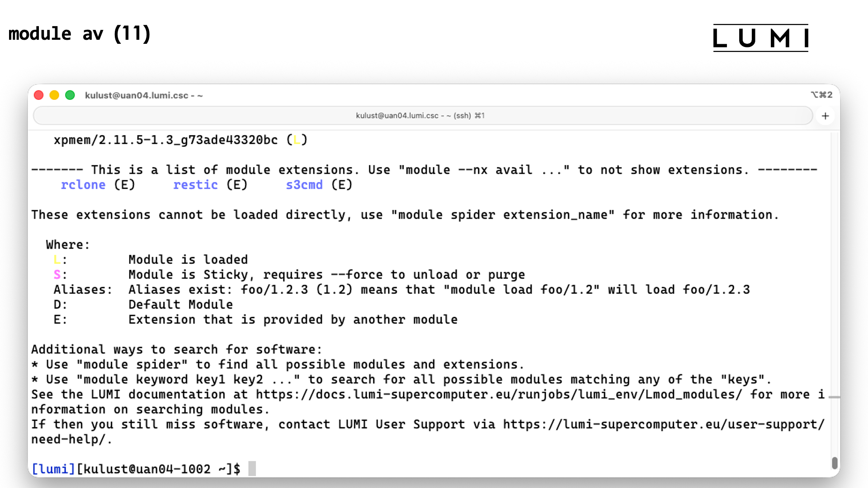Click the s3cmd extension name

(304, 184)
